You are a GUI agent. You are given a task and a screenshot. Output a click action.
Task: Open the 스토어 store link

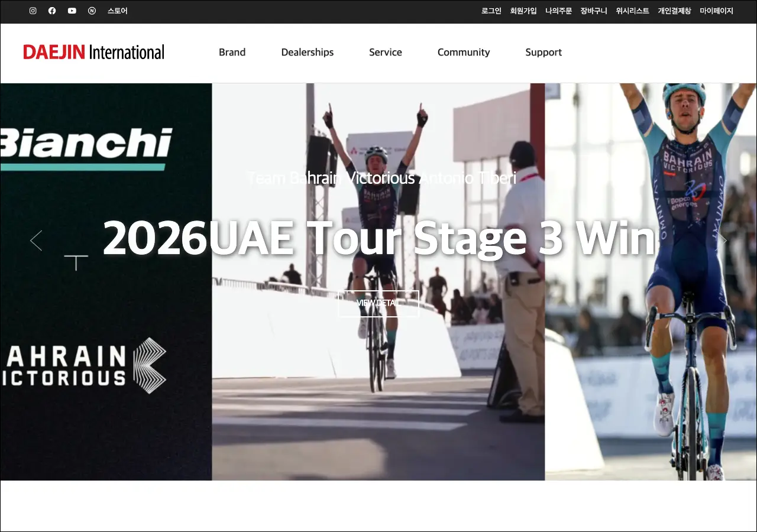click(117, 11)
